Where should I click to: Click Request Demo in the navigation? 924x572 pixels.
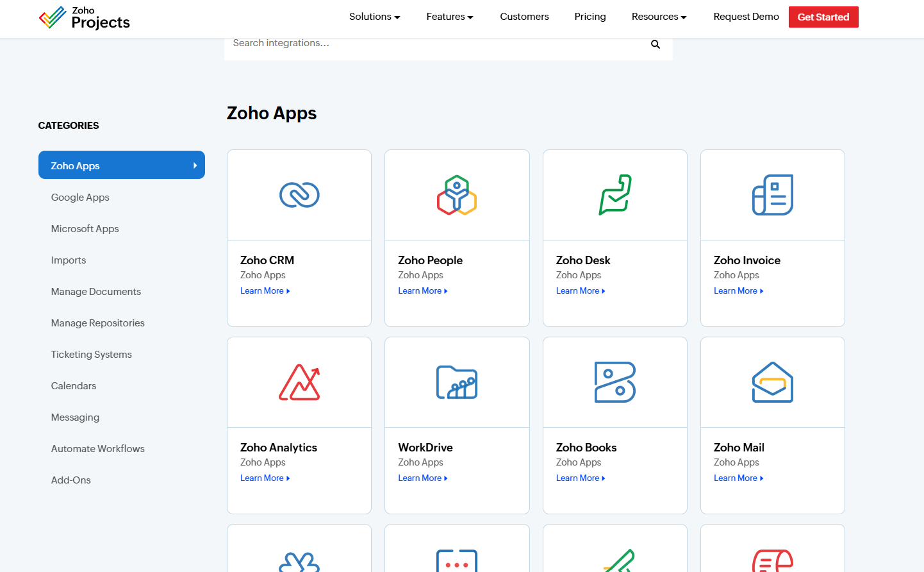[746, 17]
